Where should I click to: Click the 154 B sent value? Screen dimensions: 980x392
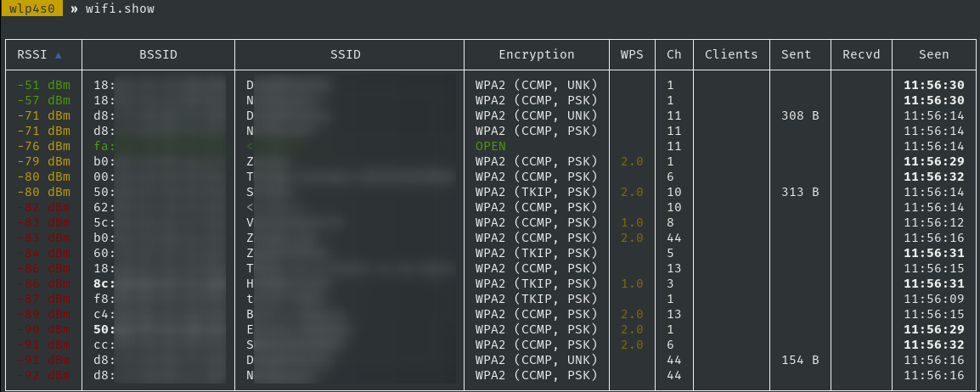(800, 360)
